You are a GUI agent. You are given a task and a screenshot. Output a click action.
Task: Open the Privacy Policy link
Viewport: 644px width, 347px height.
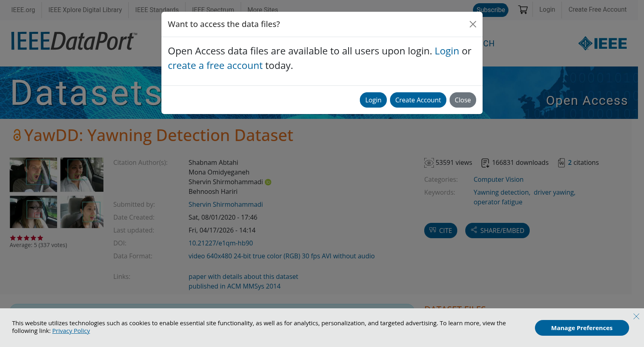click(71, 331)
